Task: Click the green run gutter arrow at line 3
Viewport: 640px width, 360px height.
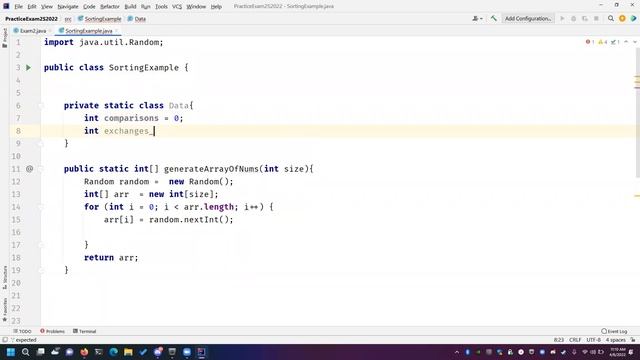Action: pos(29,68)
